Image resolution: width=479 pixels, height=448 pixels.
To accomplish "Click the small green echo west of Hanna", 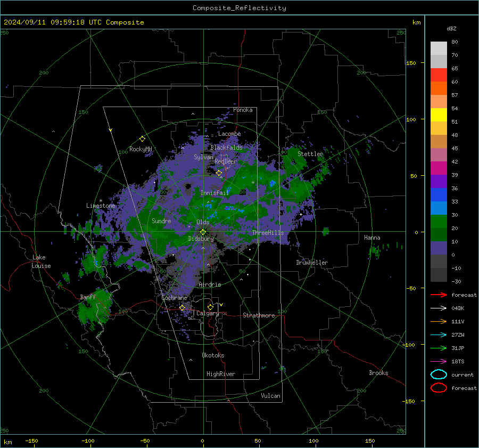I will click(x=326, y=231).
